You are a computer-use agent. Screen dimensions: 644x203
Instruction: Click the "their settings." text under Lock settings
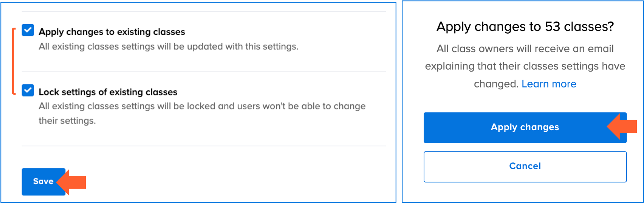(67, 121)
